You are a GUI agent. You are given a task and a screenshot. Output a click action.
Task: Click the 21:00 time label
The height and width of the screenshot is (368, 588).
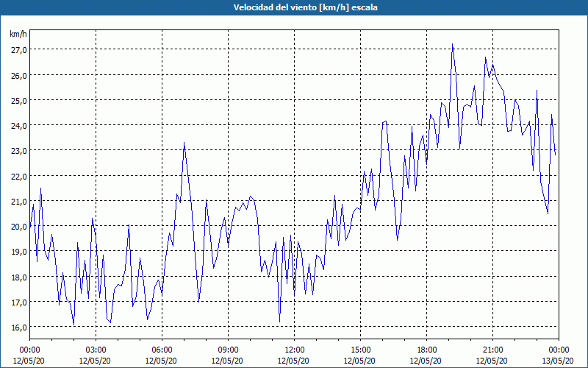pyautogui.click(x=492, y=350)
